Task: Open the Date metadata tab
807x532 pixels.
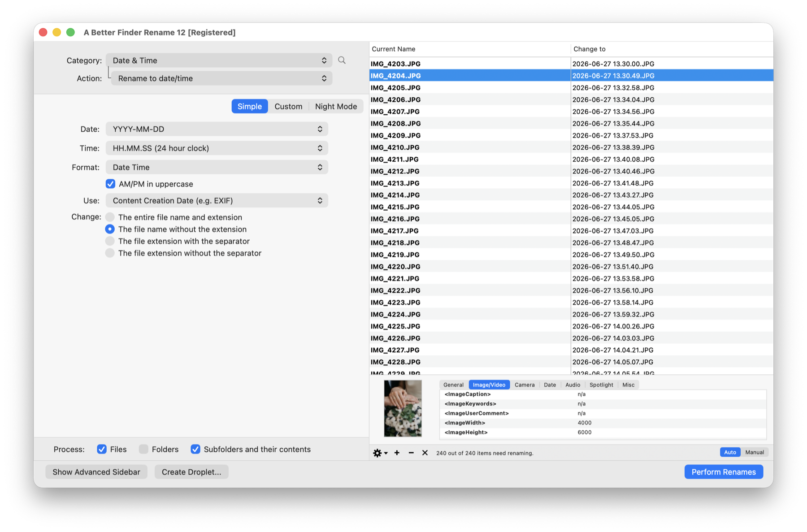Action: [550, 385]
